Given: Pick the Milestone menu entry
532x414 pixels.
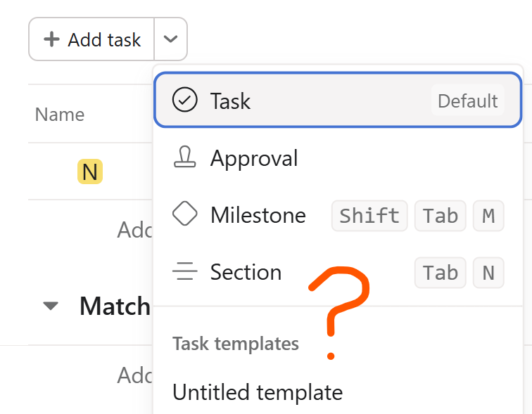Looking at the screenshot, I should pyautogui.click(x=338, y=215).
